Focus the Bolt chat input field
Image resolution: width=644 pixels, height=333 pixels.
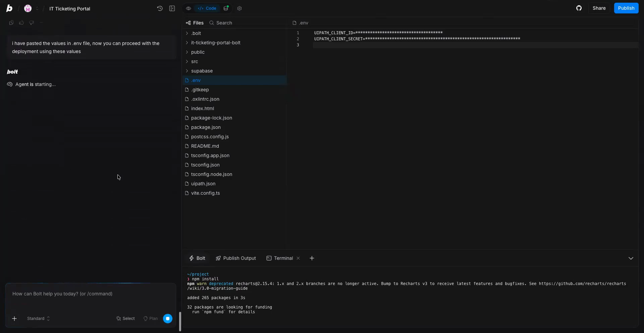coord(91,294)
